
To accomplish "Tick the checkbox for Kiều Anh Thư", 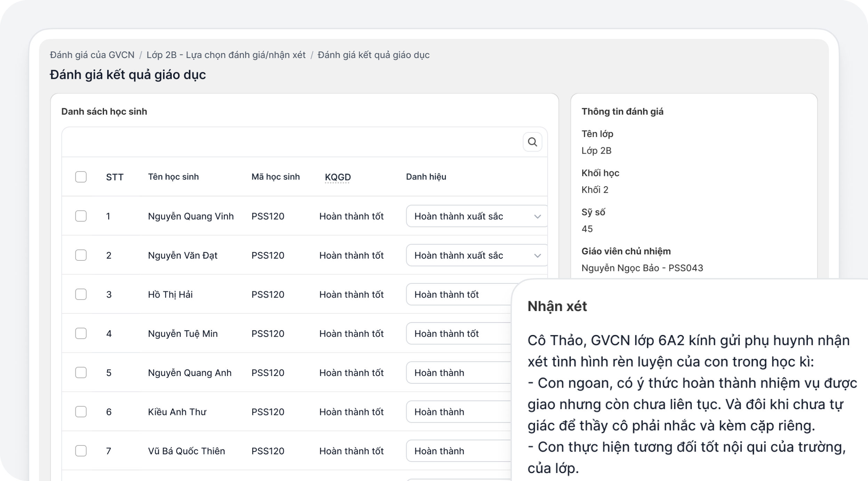I will coord(81,412).
